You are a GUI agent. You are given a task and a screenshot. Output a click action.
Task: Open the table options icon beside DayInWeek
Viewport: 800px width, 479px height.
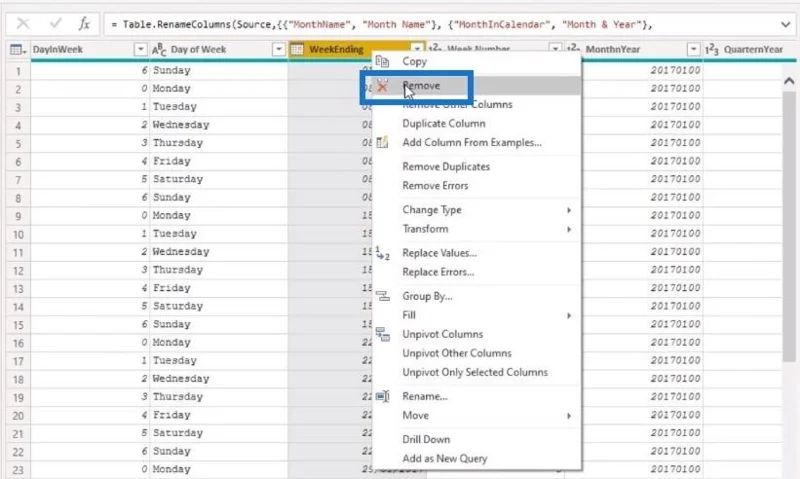click(17, 49)
